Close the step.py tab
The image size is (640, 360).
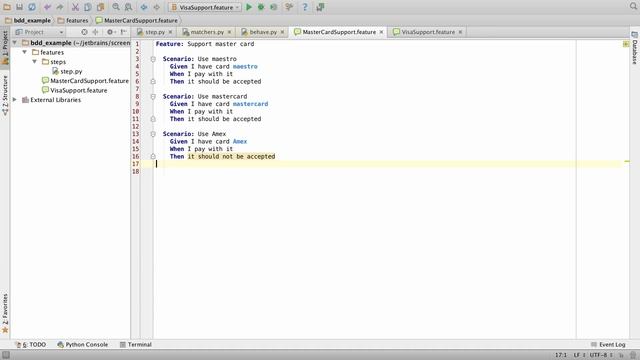tap(171, 32)
